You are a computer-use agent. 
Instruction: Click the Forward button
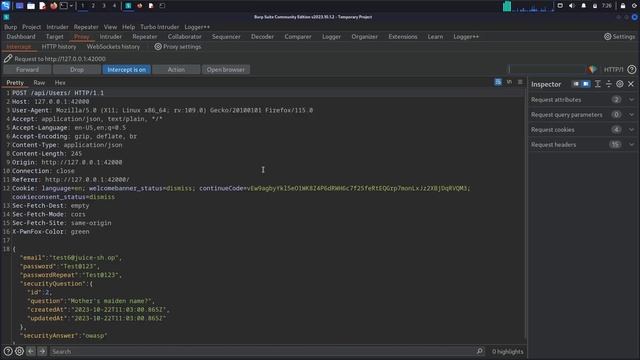27,70
